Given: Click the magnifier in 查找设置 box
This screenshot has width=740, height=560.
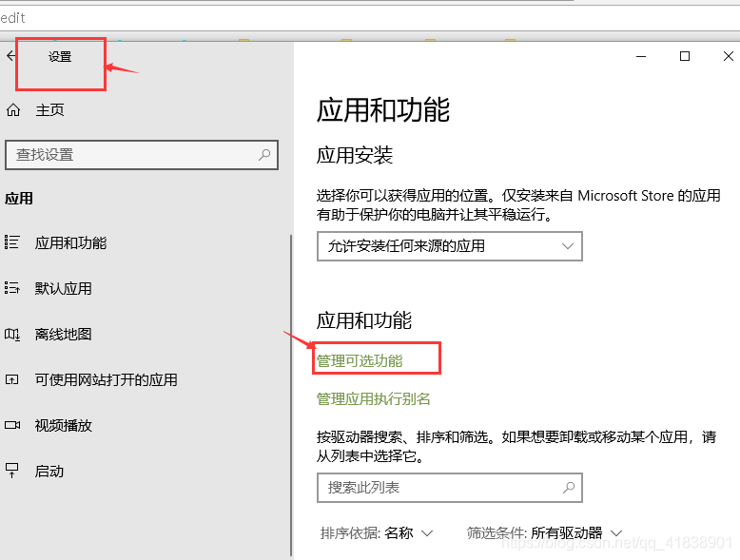Looking at the screenshot, I should 264,154.
